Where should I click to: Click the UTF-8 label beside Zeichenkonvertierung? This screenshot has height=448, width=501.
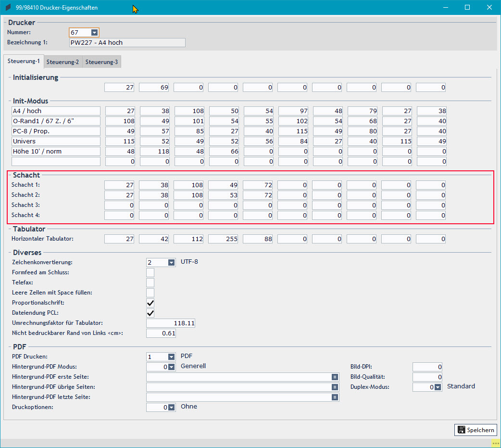[189, 262]
